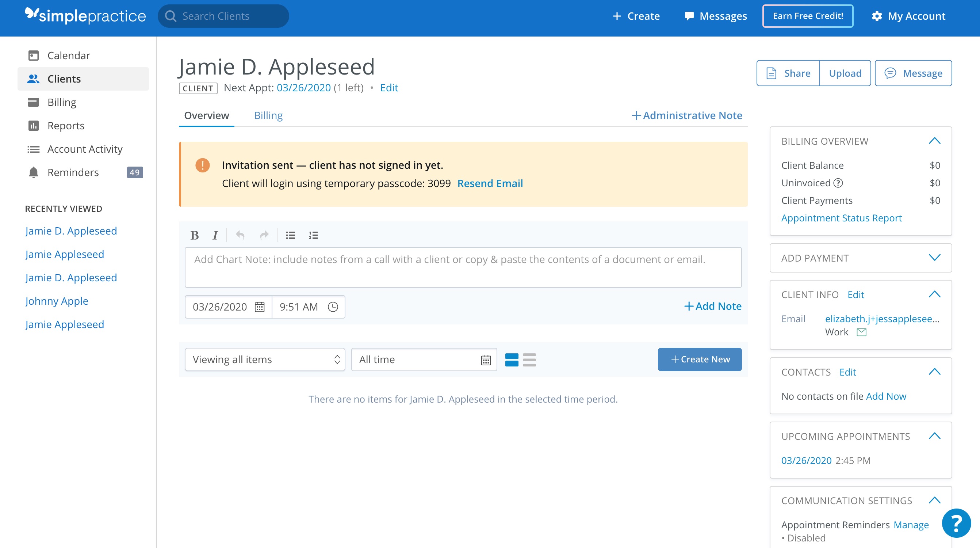Select the Overview tab
The height and width of the screenshot is (548, 980).
pos(206,115)
